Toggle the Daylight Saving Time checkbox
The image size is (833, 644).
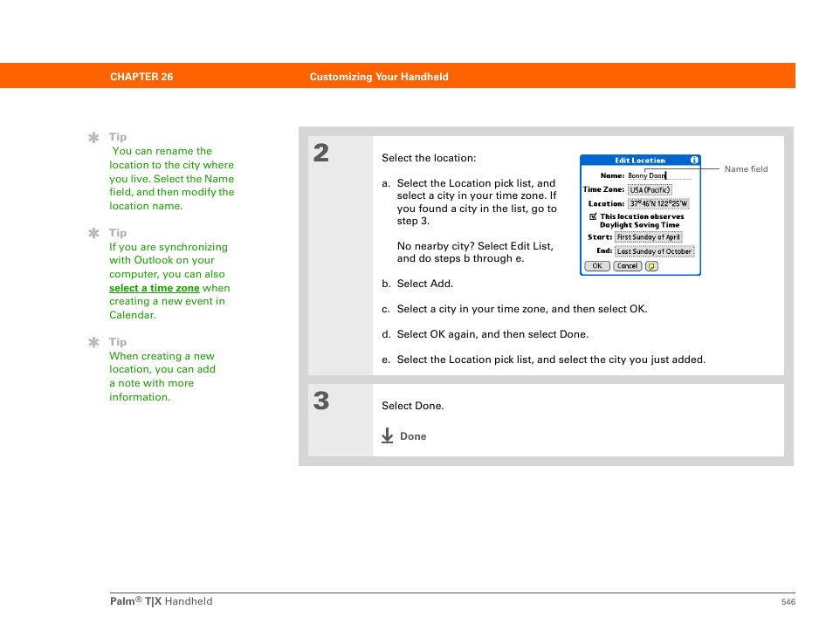pyautogui.click(x=593, y=216)
